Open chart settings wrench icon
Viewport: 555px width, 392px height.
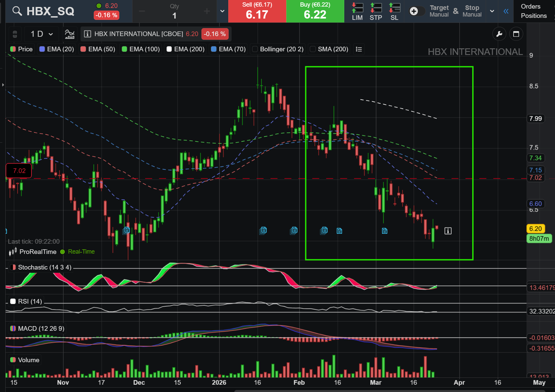click(x=499, y=34)
